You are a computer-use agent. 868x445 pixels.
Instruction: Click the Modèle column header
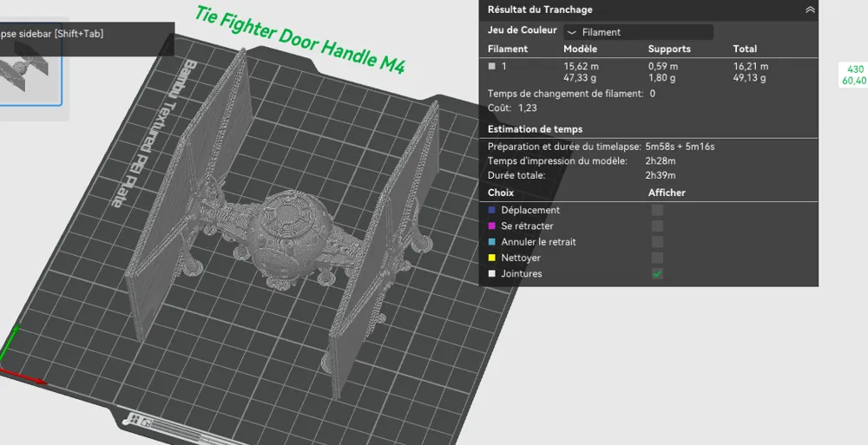tap(580, 49)
